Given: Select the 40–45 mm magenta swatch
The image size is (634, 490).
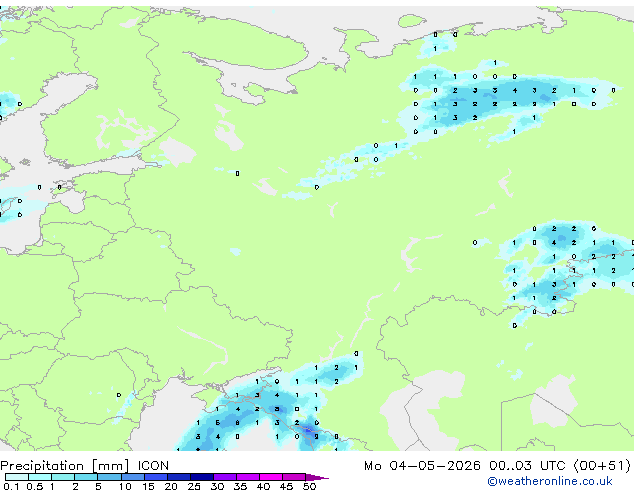Looking at the screenshot, I should [271, 477].
